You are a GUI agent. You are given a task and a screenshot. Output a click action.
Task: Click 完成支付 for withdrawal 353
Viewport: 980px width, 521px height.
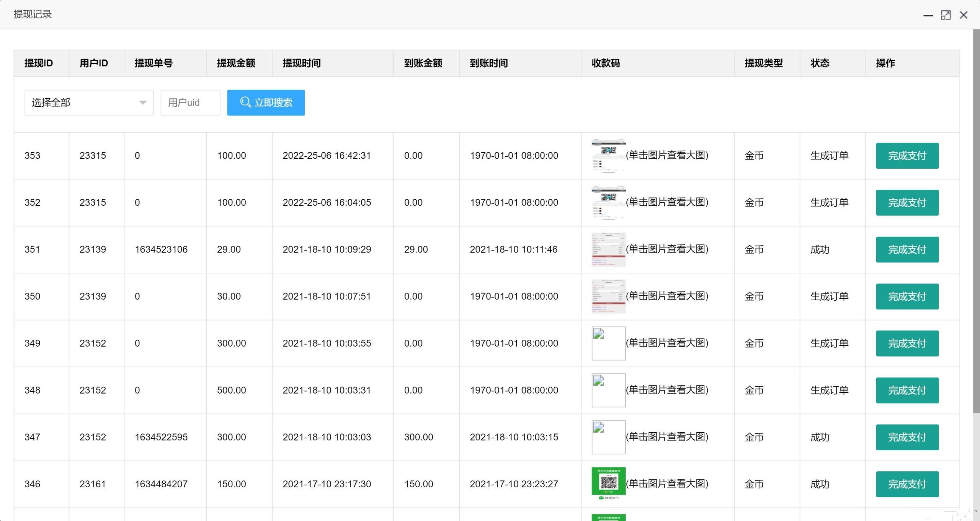(x=907, y=155)
